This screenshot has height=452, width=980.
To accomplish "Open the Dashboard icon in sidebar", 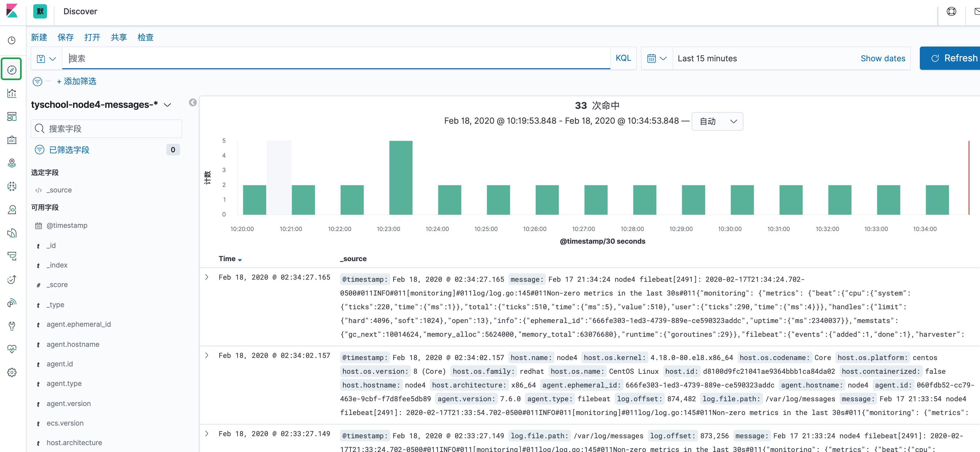I will pos(12,117).
